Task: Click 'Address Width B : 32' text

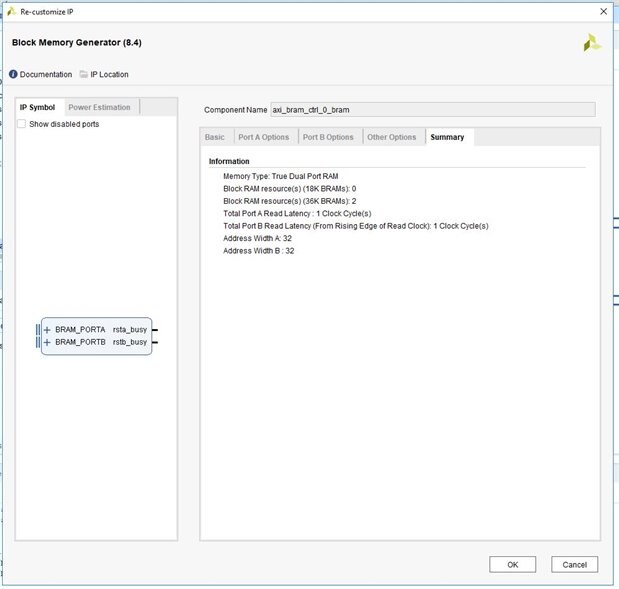Action: pyautogui.click(x=259, y=251)
